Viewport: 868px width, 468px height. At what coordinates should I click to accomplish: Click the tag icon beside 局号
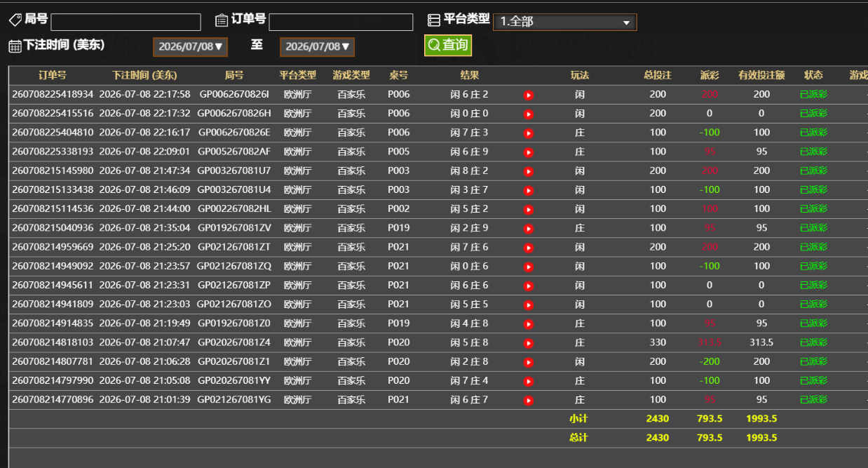coord(15,20)
